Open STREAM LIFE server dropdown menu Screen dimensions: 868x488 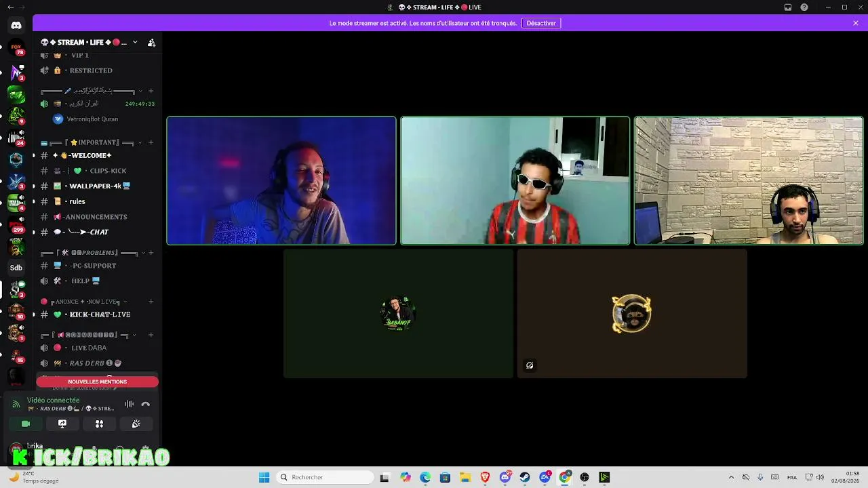pyautogui.click(x=135, y=42)
